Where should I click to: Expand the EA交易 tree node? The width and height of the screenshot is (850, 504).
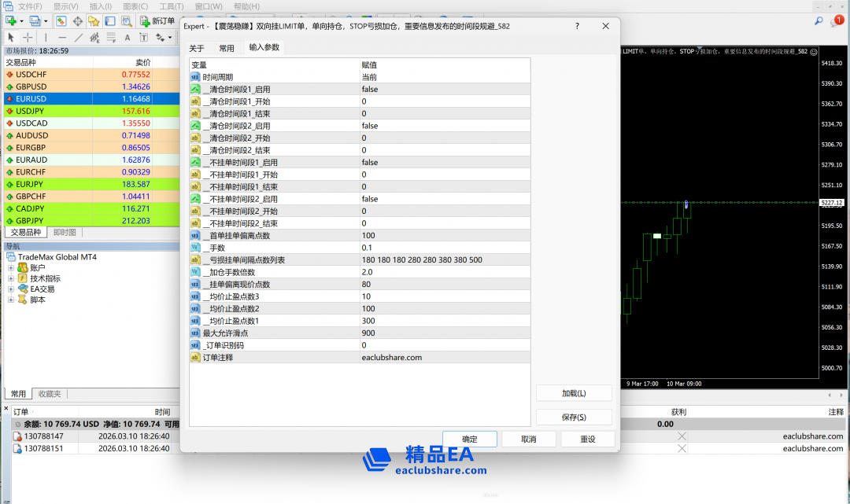point(11,289)
